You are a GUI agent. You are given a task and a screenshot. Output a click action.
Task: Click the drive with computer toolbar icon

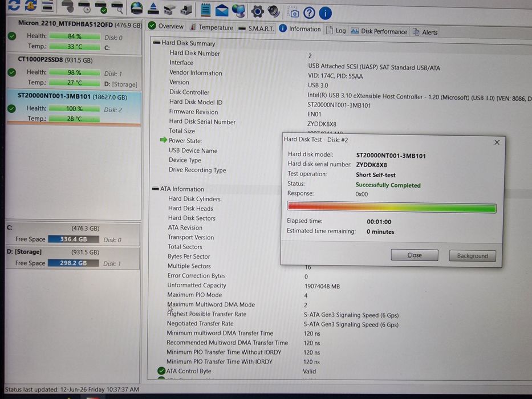point(186,9)
